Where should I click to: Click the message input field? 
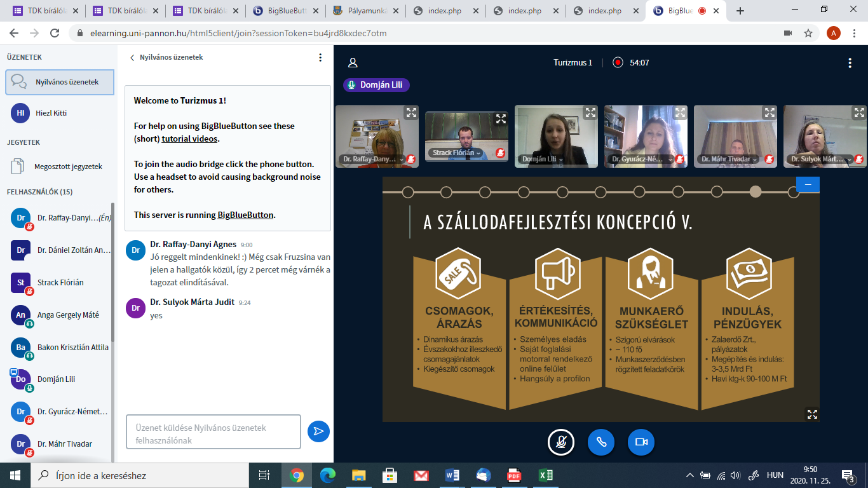213,432
